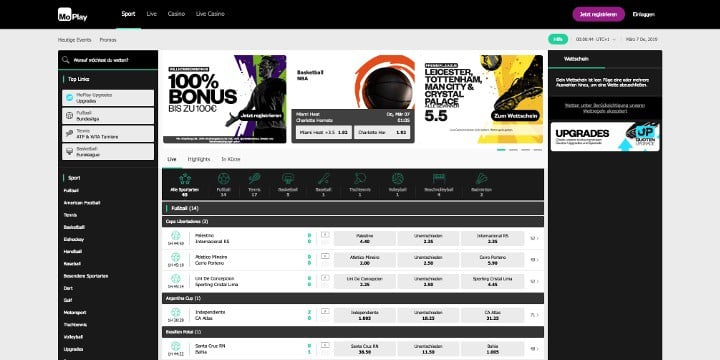Open live stream icon for Uni De Concepcion match
Viewport: 720px width, 360px height.
point(325,277)
